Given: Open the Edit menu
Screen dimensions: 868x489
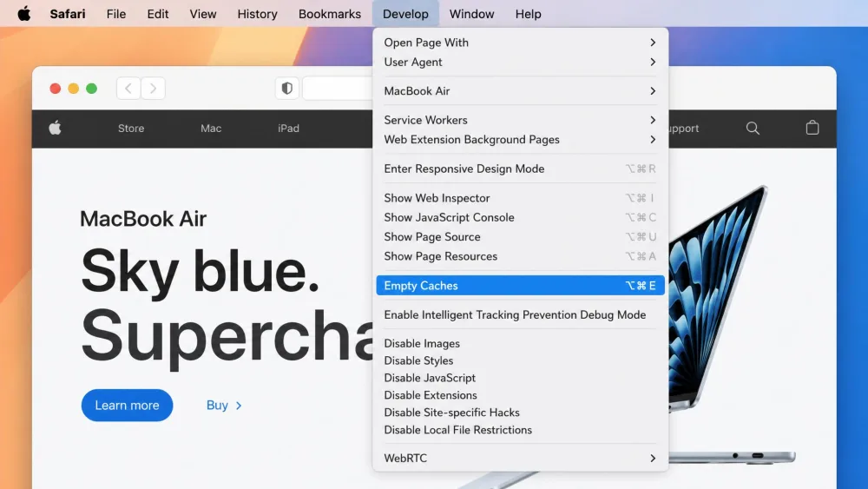Looking at the screenshot, I should [x=158, y=14].
